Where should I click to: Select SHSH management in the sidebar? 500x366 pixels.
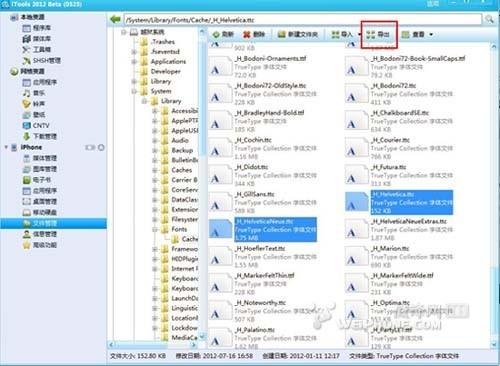click(x=42, y=60)
